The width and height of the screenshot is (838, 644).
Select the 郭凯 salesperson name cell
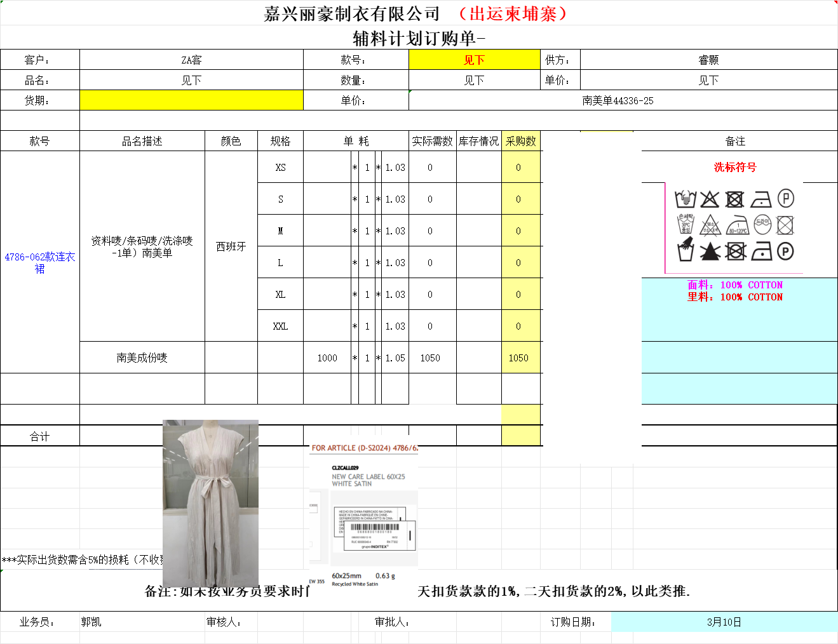click(91, 622)
